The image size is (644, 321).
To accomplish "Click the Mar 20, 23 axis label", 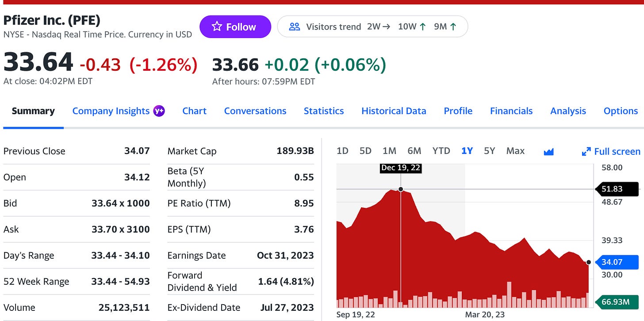I will [x=485, y=315].
